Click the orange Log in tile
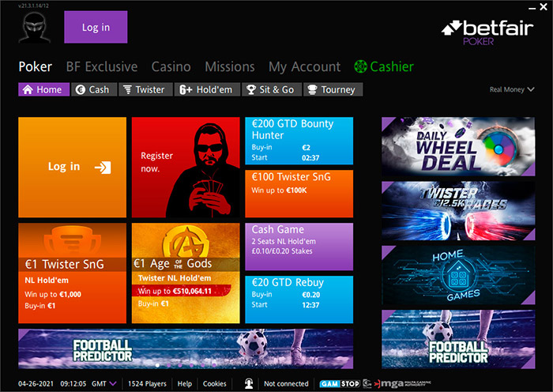 click(x=72, y=168)
